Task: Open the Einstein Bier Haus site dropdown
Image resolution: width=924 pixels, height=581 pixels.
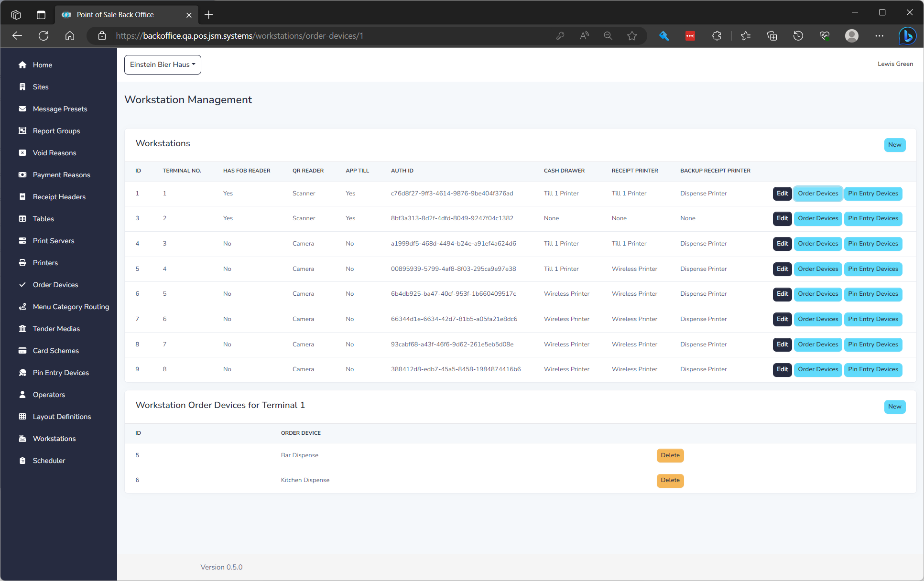Action: click(163, 65)
